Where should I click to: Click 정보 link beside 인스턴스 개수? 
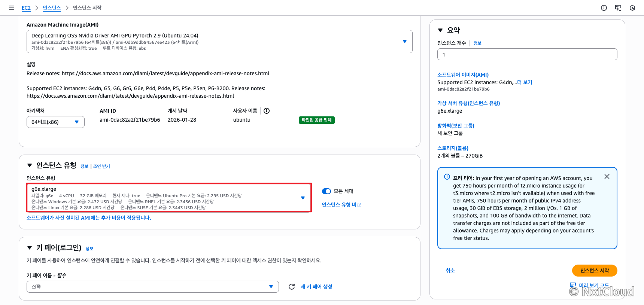pyautogui.click(x=477, y=43)
